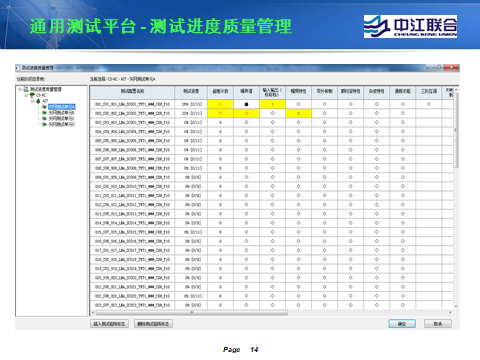Image resolution: width=480 pixels, height=360 pixels.
Task: Click the delete test mark button
Action: pyautogui.click(x=153, y=324)
